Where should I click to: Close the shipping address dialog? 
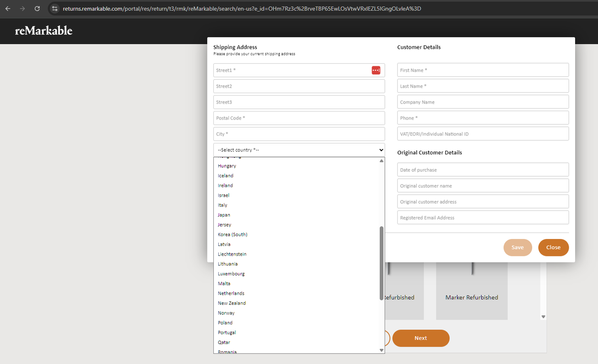pyautogui.click(x=553, y=247)
